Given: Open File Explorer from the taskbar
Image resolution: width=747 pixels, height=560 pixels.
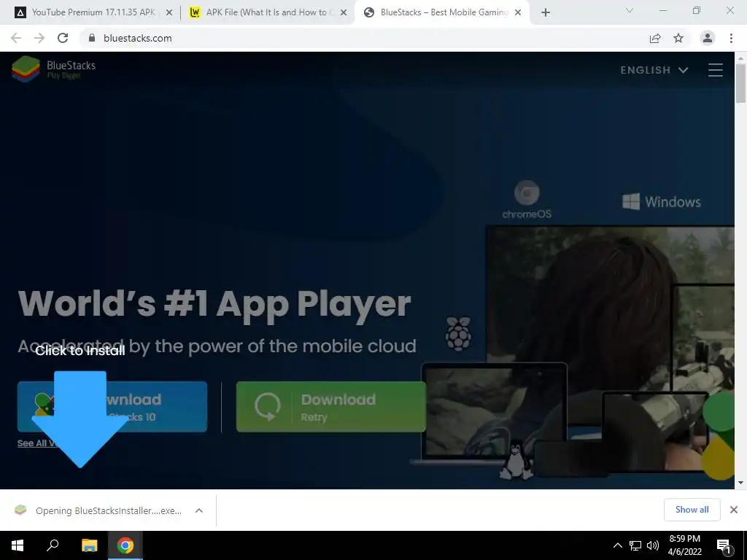Looking at the screenshot, I should 89,545.
